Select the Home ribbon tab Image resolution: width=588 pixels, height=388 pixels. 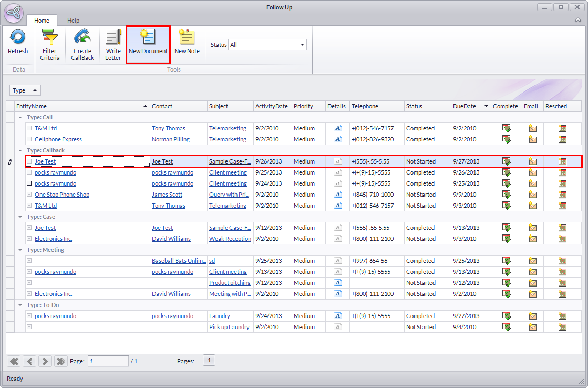42,21
